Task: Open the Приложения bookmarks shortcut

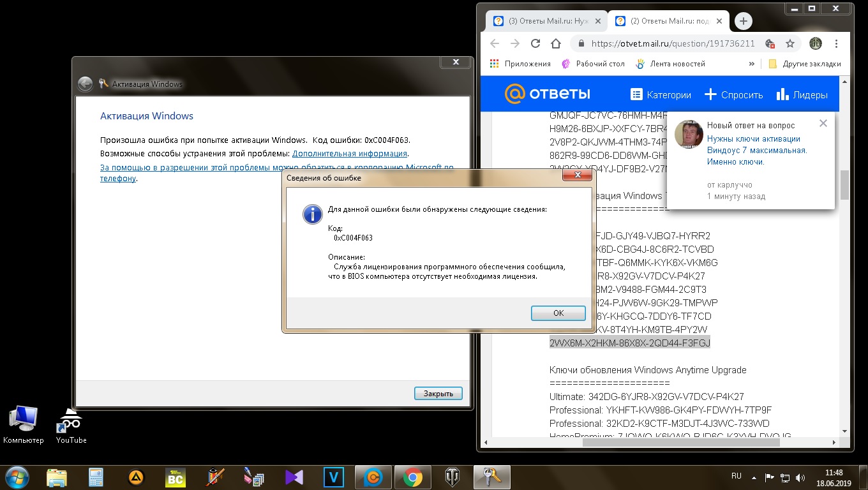Action: [520, 64]
